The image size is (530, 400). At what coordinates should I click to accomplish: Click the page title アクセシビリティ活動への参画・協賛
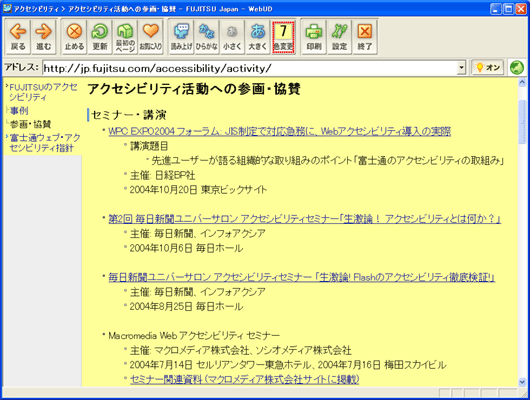click(194, 89)
